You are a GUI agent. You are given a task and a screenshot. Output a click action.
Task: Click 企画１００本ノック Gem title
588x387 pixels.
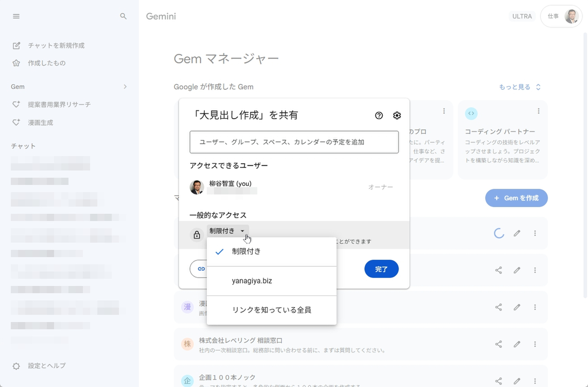227,378
